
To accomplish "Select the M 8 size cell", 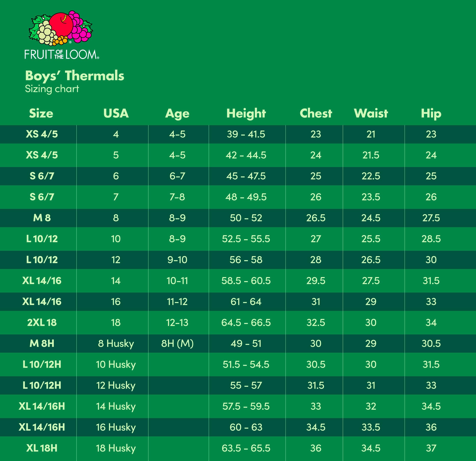I will click(42, 218).
